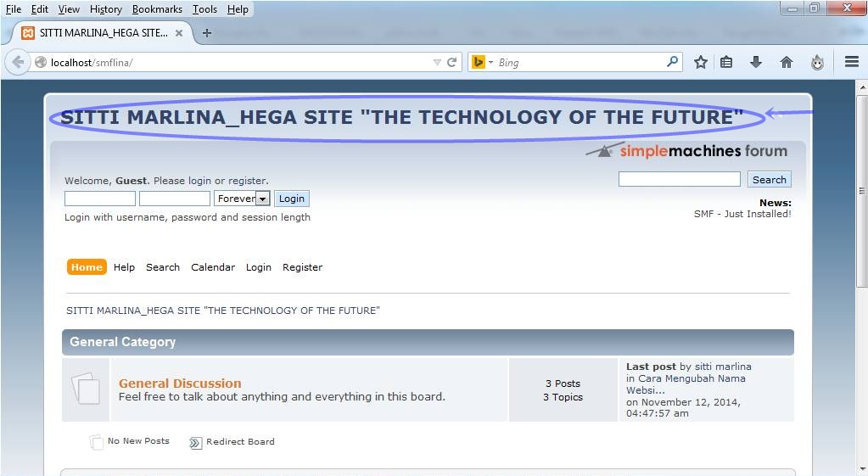Viewport: 868px width, 476px height.
Task: Reload the page with the refresh icon
Action: pyautogui.click(x=452, y=62)
